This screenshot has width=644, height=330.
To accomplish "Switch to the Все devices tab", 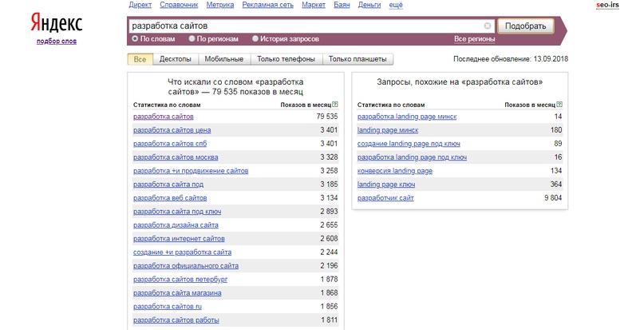I will coord(140,59).
